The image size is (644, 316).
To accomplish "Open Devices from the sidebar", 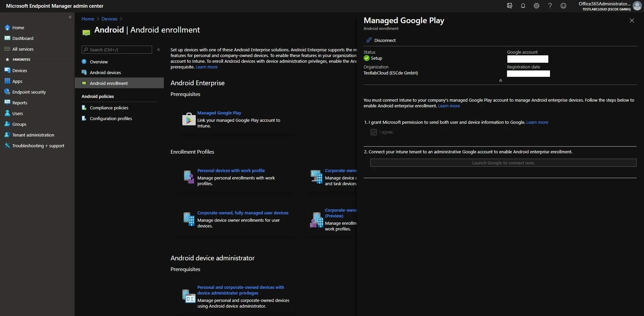I will pos(20,70).
